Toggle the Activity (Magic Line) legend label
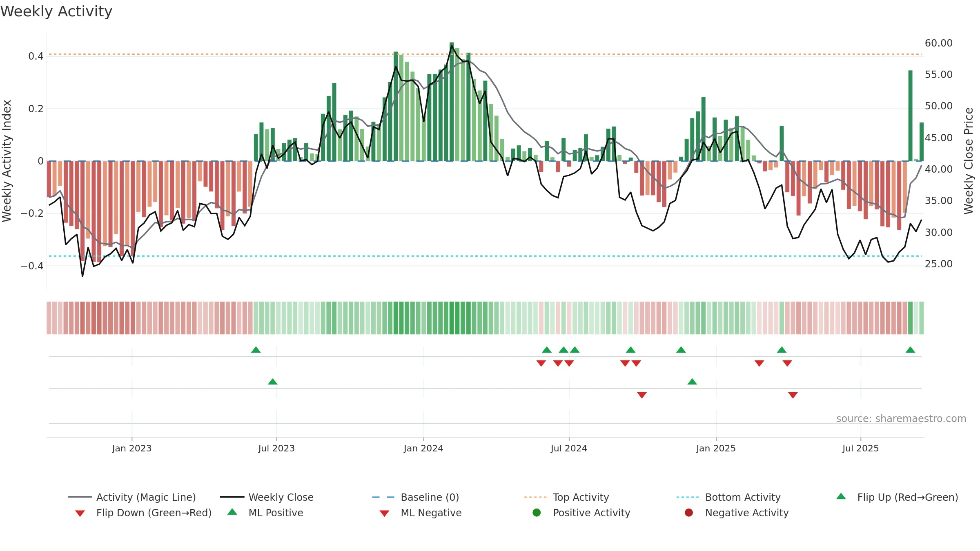 146,497
